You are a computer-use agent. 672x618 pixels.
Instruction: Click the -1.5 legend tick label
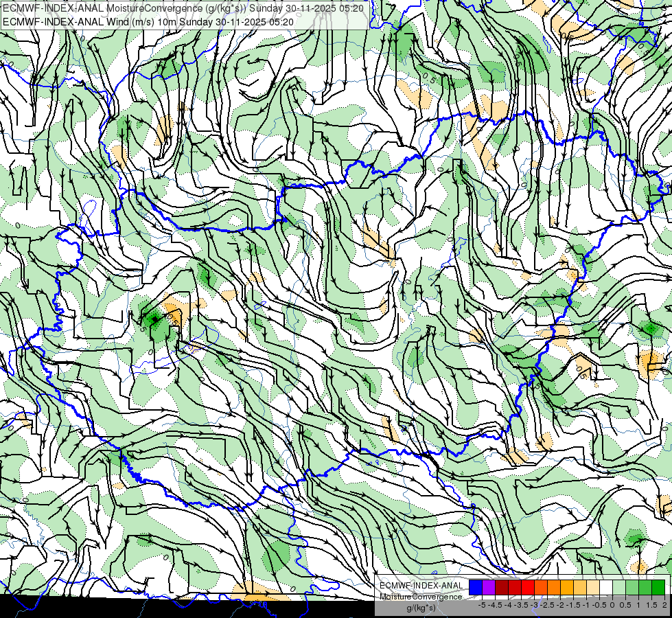tap(573, 605)
